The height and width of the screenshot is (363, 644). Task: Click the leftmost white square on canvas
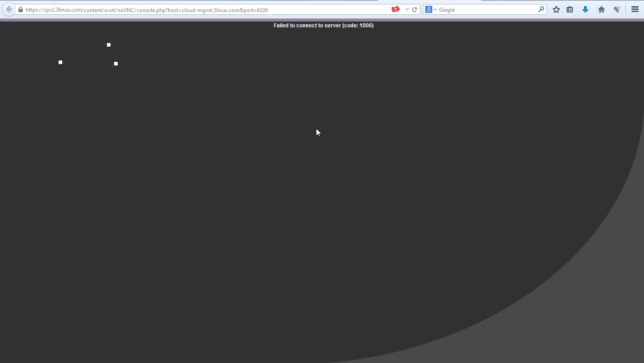60,62
